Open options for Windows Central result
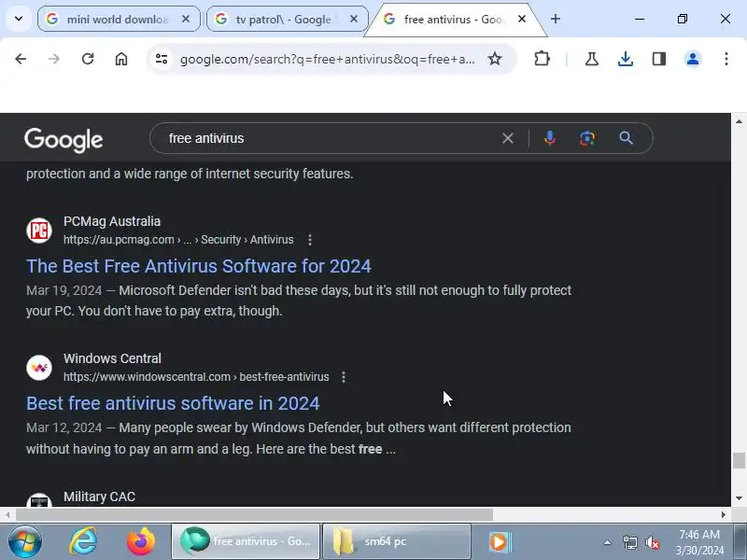Screen dimensions: 747x560 [344, 377]
